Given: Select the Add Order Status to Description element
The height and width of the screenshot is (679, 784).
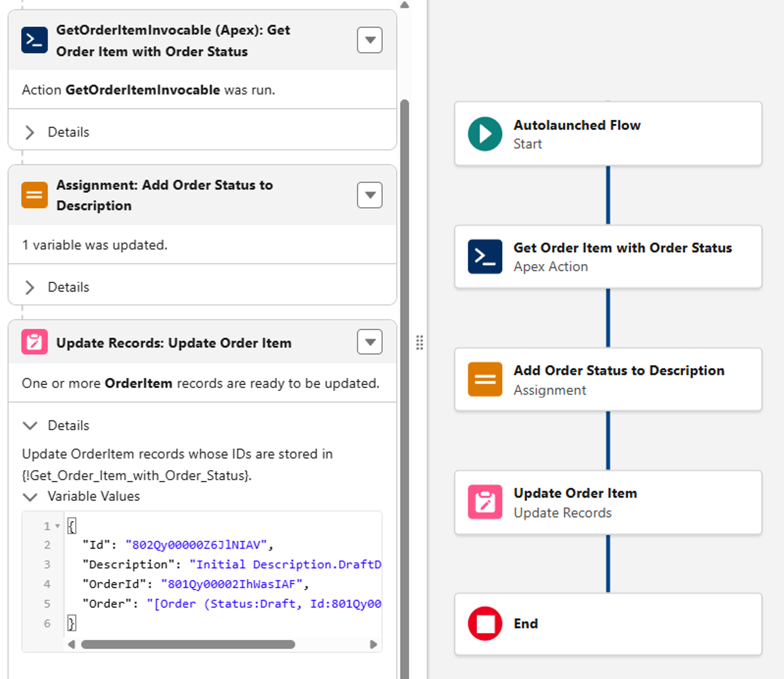Looking at the screenshot, I should (608, 379).
